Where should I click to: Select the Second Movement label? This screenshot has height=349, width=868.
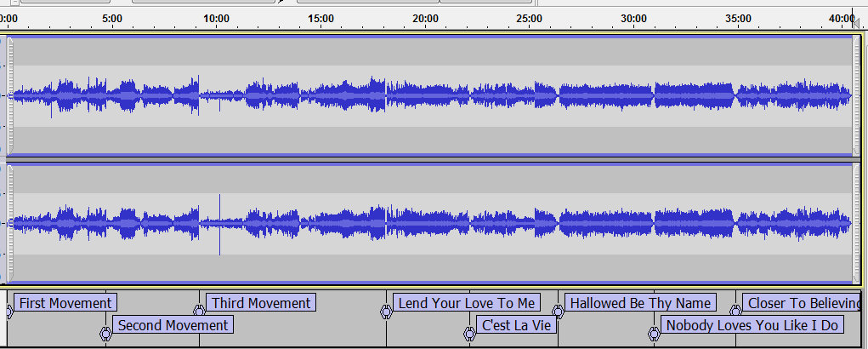coord(173,324)
